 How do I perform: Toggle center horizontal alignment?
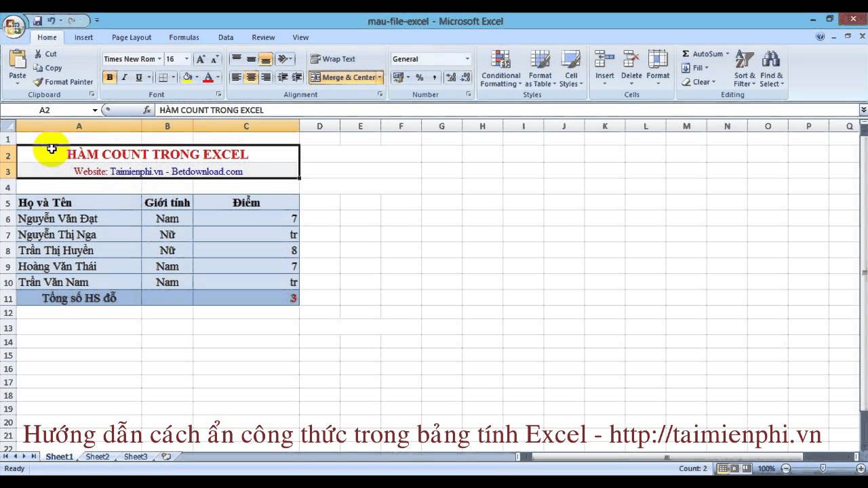tap(251, 77)
